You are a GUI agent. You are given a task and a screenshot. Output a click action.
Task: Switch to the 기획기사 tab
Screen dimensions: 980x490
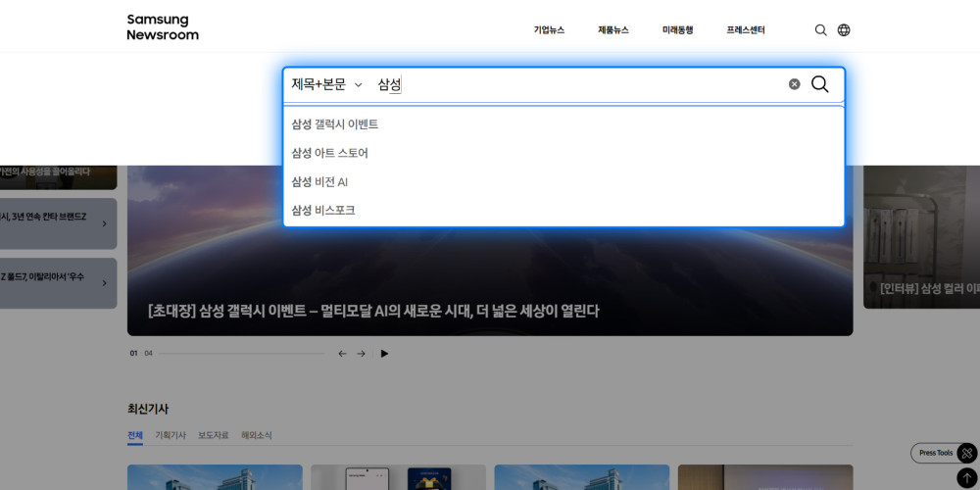(x=170, y=435)
